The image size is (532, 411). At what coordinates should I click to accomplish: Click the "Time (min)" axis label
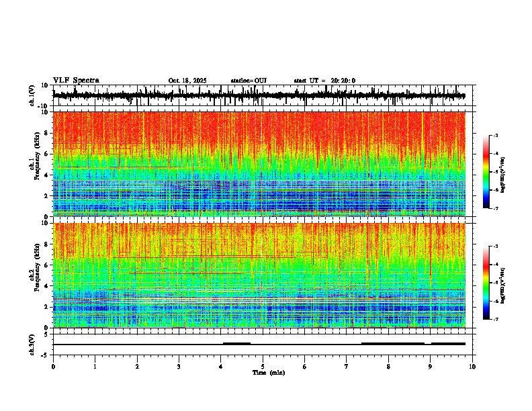click(x=269, y=373)
